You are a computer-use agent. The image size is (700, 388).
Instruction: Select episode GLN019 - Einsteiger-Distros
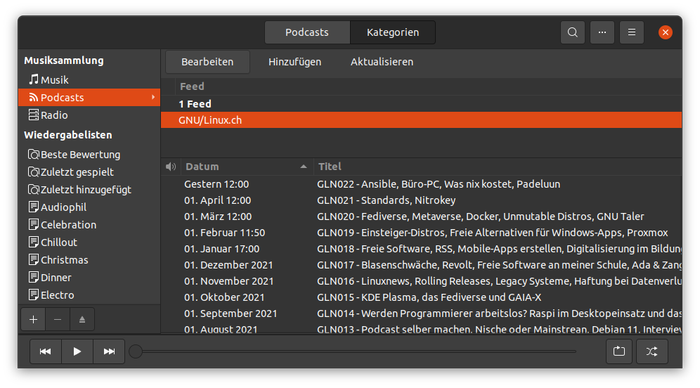click(492, 233)
